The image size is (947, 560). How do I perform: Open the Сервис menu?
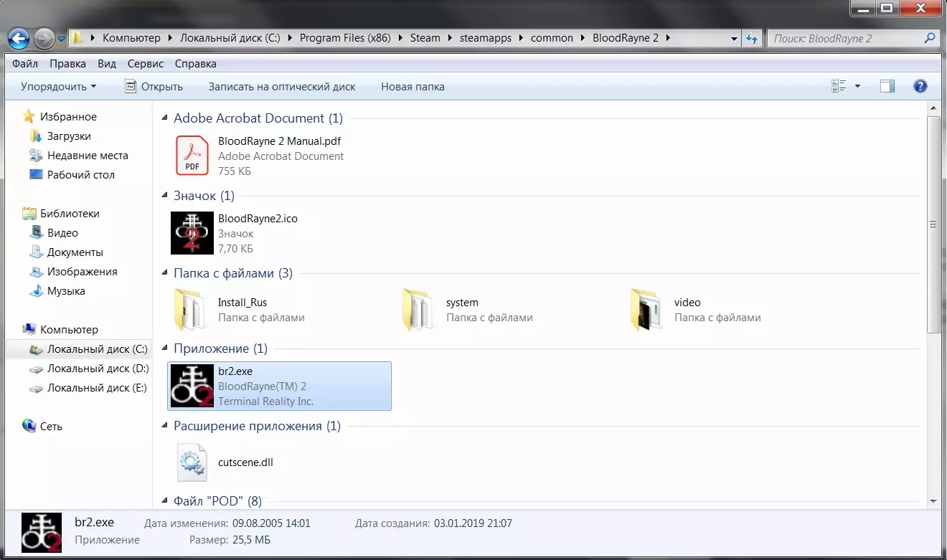[x=146, y=64]
